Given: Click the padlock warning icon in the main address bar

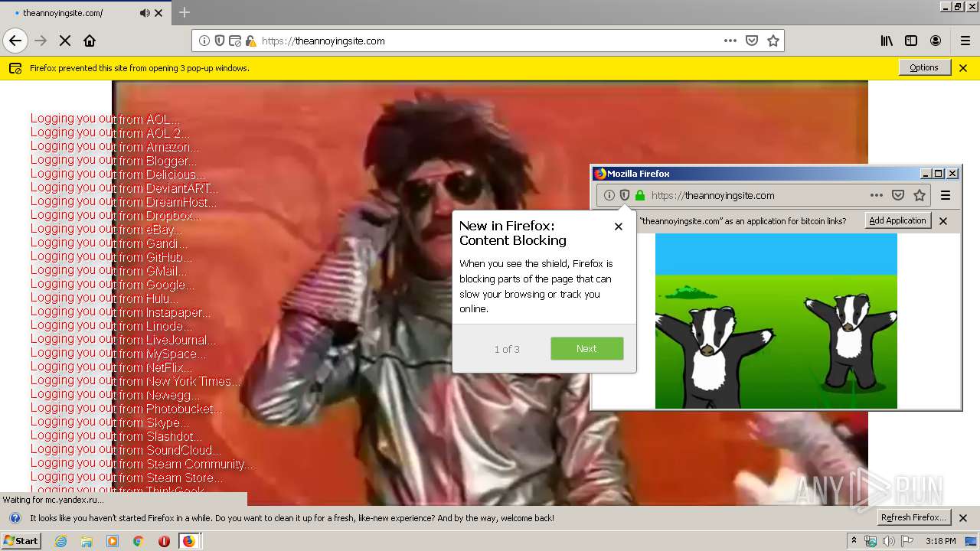Looking at the screenshot, I should 250,41.
